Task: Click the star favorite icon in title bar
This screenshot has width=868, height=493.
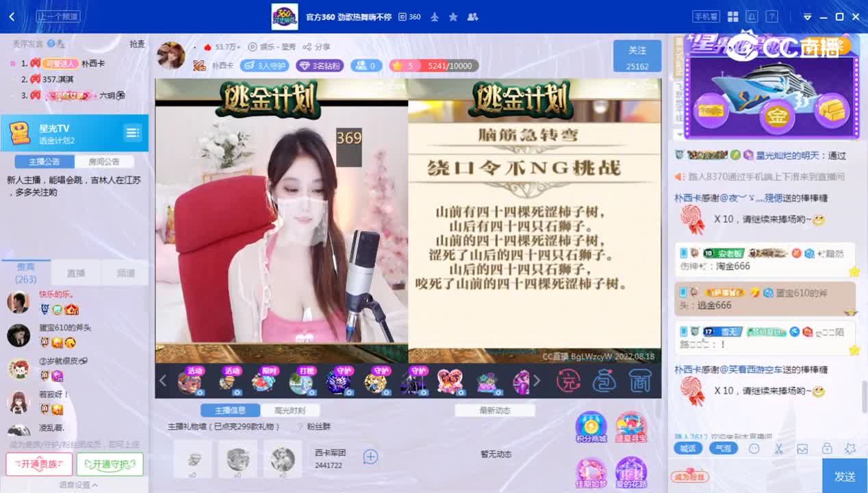Action: click(x=453, y=17)
